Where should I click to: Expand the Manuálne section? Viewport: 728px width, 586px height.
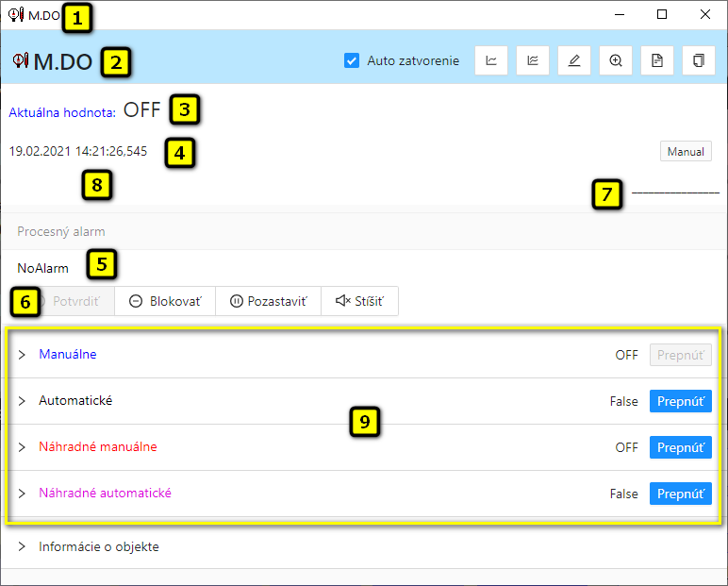click(x=22, y=355)
